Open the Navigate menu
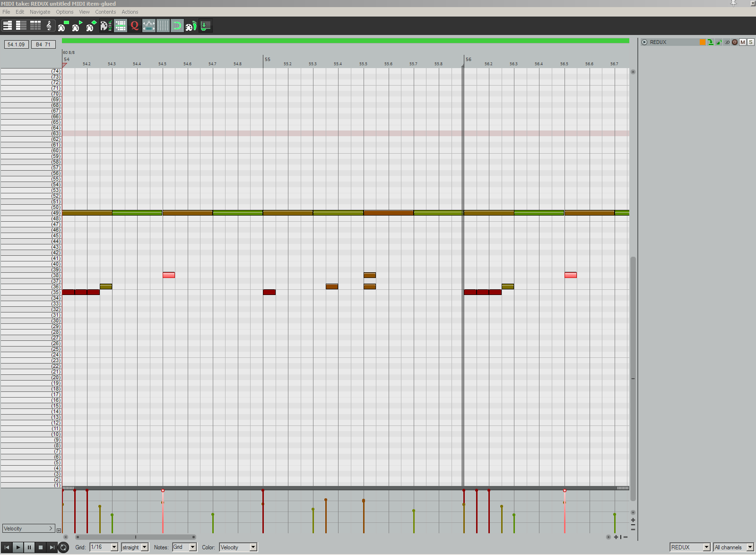The image size is (756, 555). (x=40, y=12)
